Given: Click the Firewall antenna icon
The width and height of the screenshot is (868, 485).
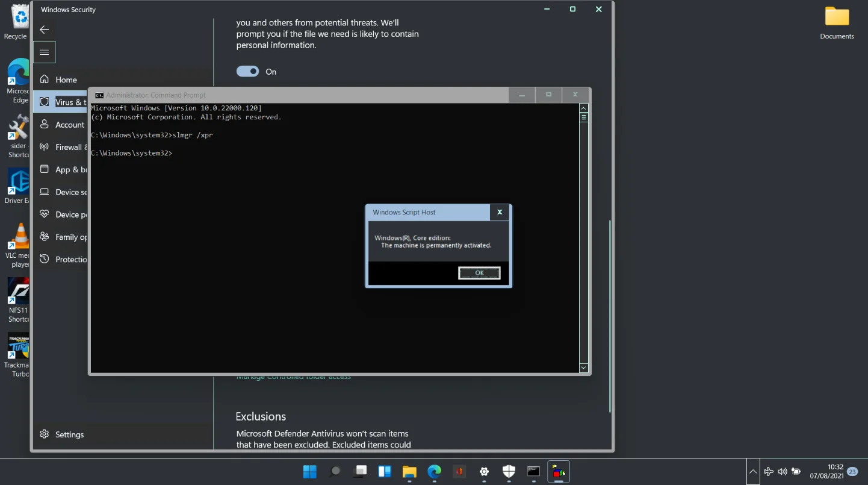Looking at the screenshot, I should [44, 147].
